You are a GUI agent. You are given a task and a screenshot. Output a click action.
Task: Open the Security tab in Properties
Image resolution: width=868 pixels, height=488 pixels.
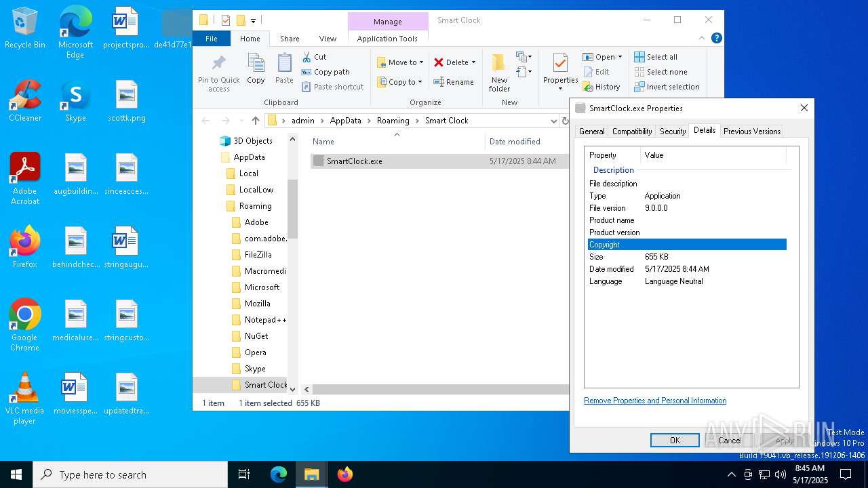coord(673,131)
